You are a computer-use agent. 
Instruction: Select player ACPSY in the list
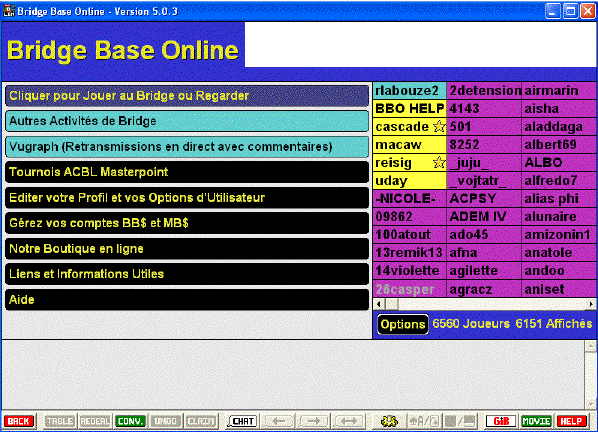point(484,198)
